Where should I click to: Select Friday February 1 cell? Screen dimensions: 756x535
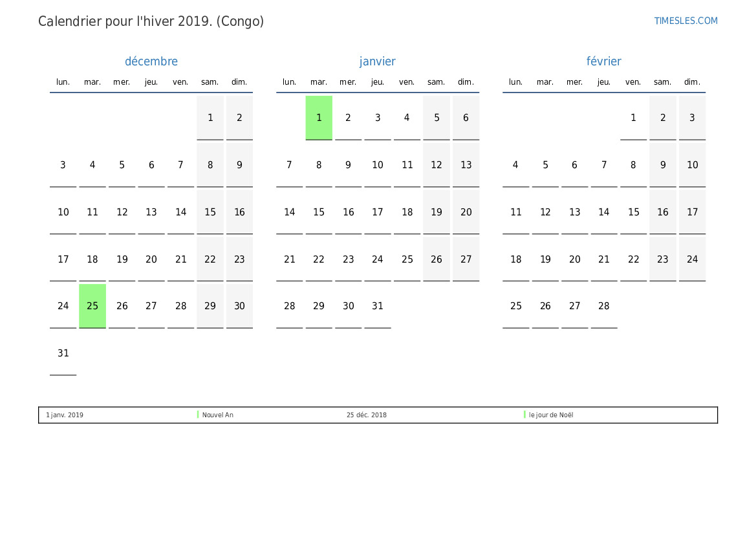pos(633,118)
